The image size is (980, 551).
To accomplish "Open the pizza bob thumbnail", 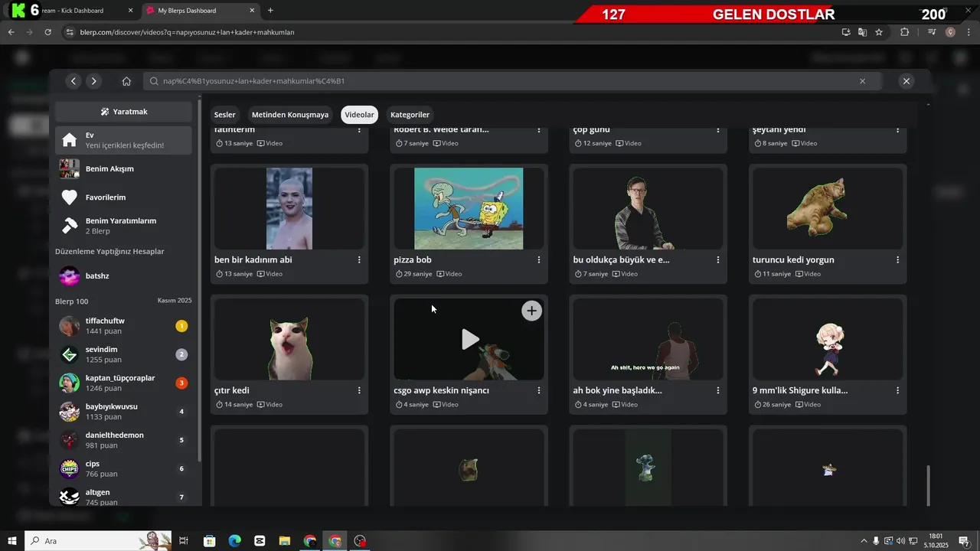I will [469, 209].
